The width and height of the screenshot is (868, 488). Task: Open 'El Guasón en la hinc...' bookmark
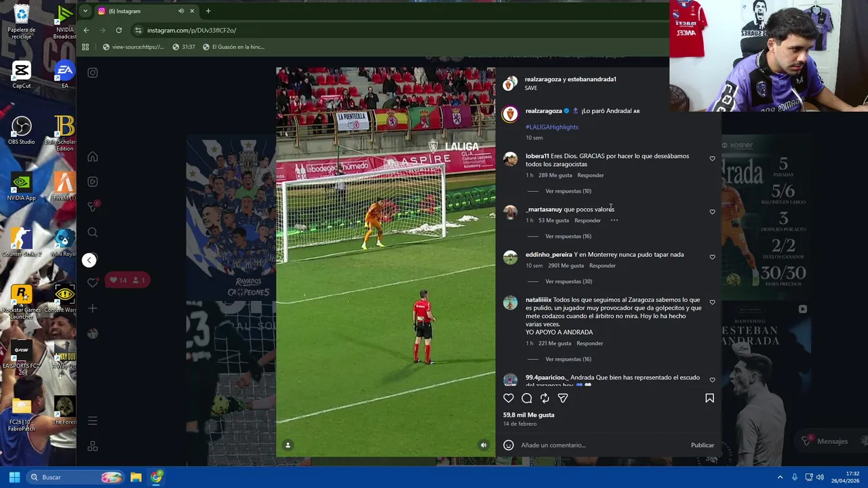click(233, 47)
